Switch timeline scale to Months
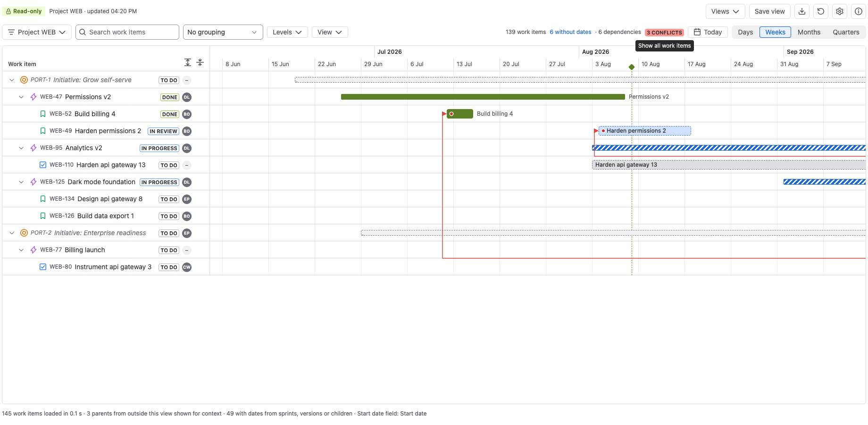 (x=809, y=32)
